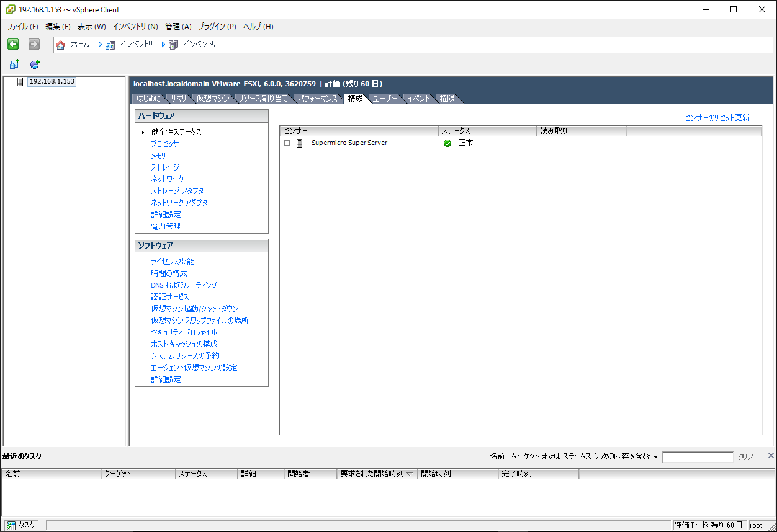Open the dropdown arrow after ホーム in breadcrumb
This screenshot has height=532, width=777.
click(x=100, y=45)
